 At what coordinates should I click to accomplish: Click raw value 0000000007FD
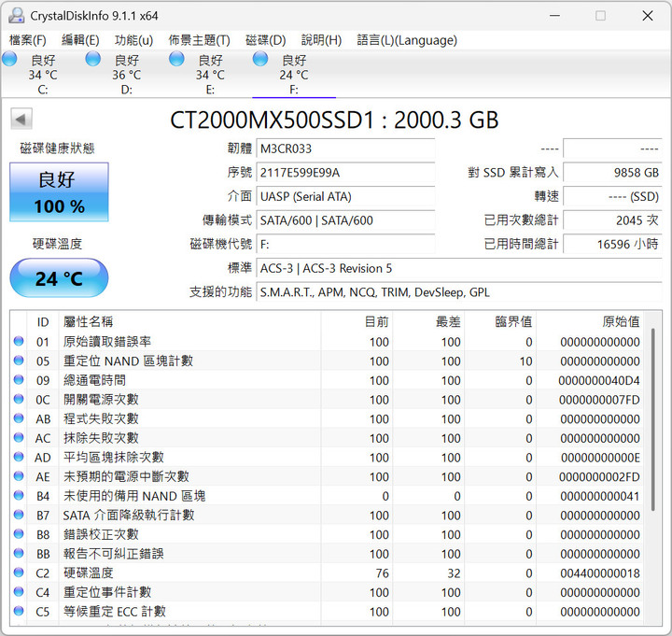click(x=599, y=400)
